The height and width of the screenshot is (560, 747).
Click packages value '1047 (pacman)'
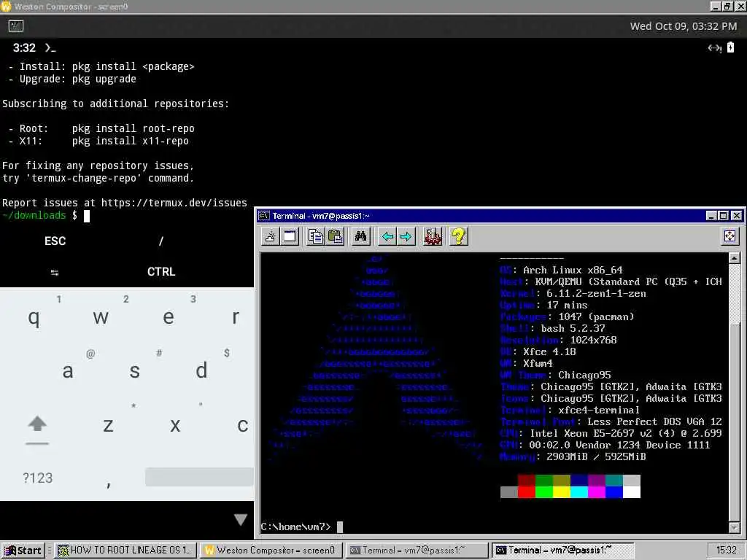pos(596,316)
